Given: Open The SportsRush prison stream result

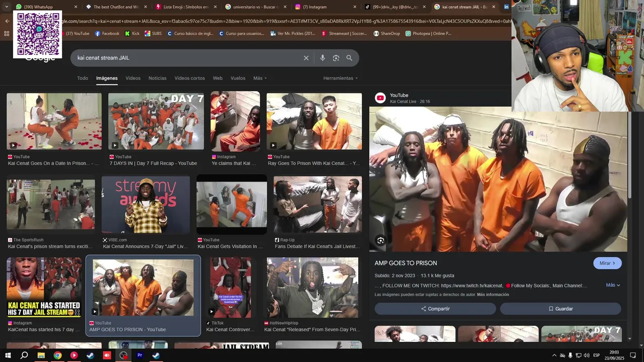Looking at the screenshot, I should pos(50,205).
